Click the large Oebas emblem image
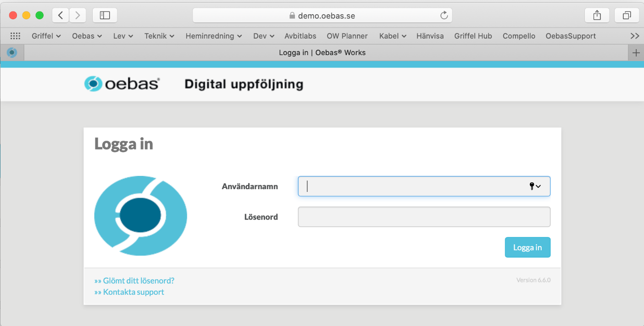 tap(141, 215)
